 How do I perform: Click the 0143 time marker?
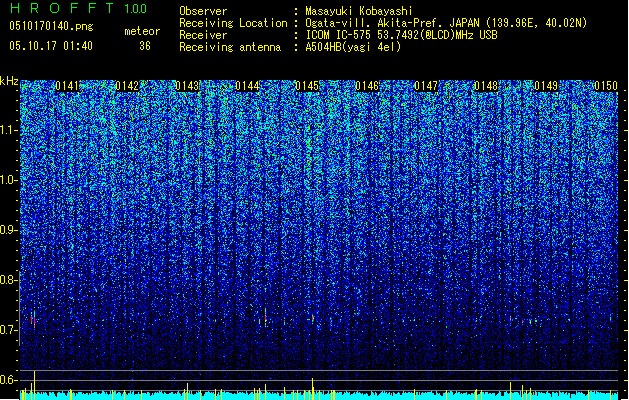(x=187, y=86)
